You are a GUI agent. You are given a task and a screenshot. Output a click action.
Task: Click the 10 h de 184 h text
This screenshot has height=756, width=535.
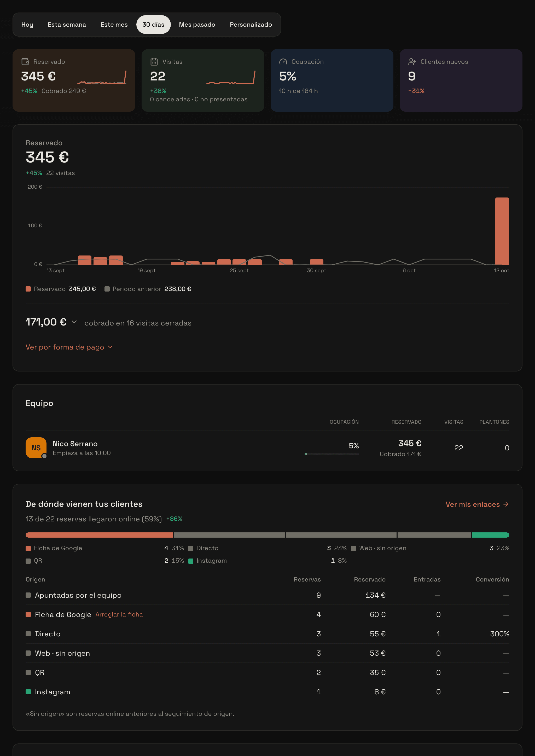(x=298, y=91)
